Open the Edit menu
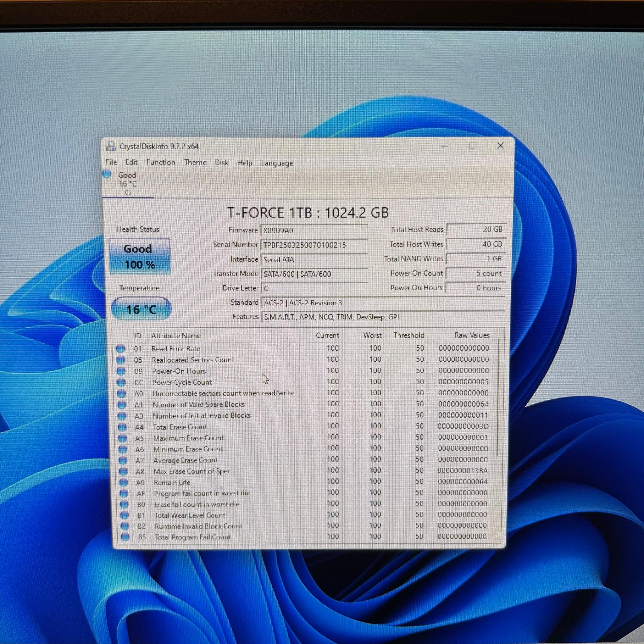644x644 pixels. click(131, 162)
